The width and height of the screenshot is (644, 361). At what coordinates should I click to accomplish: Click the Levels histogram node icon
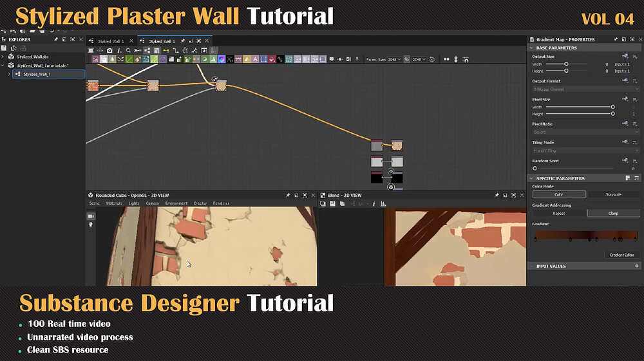click(x=213, y=59)
